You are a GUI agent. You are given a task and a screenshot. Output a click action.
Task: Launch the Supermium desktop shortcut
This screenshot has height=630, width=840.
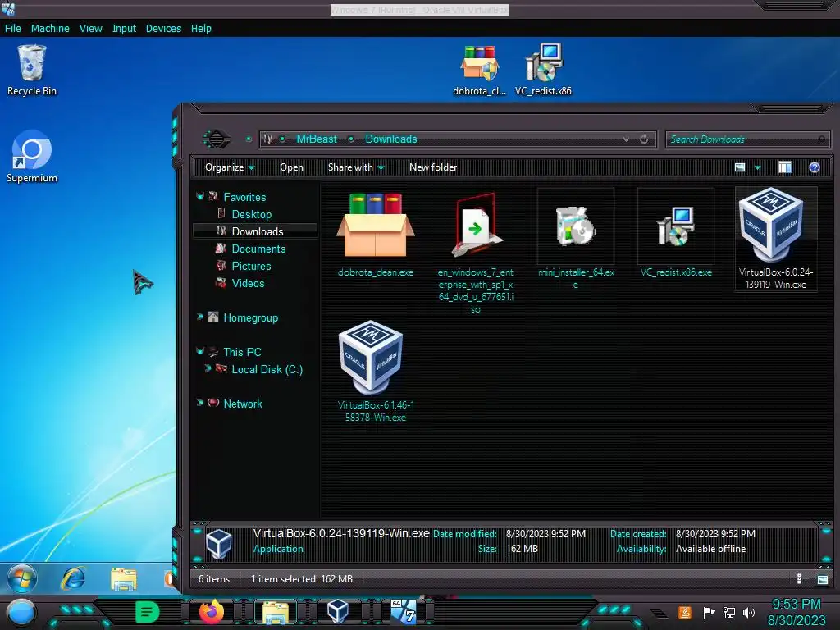point(32,157)
